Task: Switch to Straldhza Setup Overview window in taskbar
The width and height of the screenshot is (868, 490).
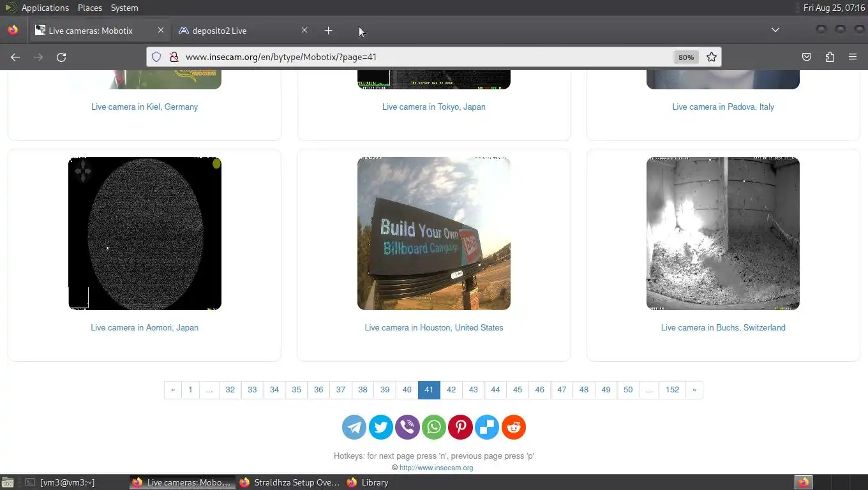Action: pyautogui.click(x=290, y=482)
